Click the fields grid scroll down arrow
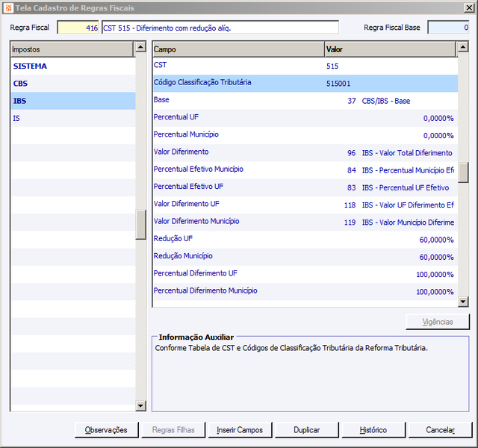This screenshot has height=448, width=478. 463,302
